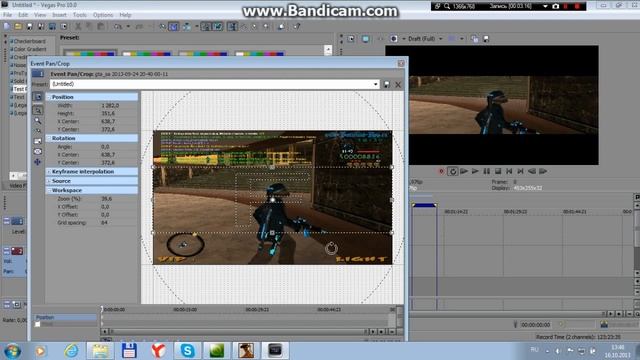The width and height of the screenshot is (640, 360).
Task: Open the Tools menu
Action: (80, 15)
